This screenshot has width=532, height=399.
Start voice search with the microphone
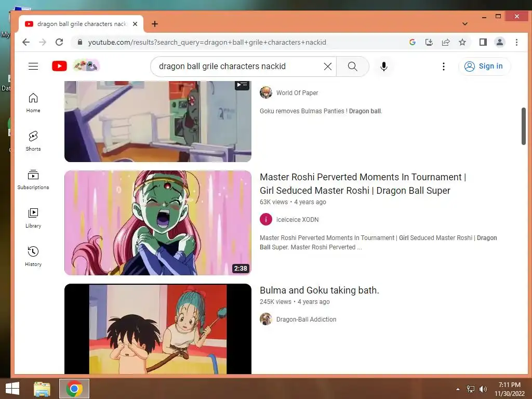384,66
